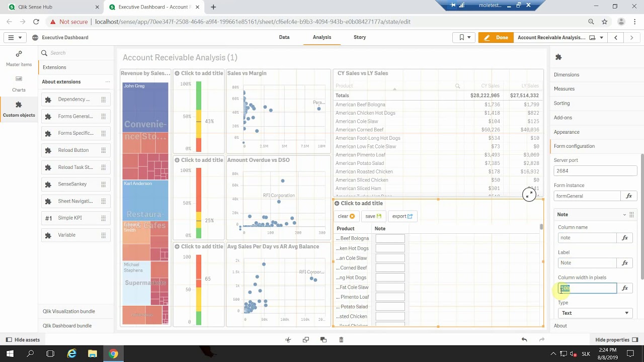
Task: Toggle Hide properties panel
Action: (616, 340)
